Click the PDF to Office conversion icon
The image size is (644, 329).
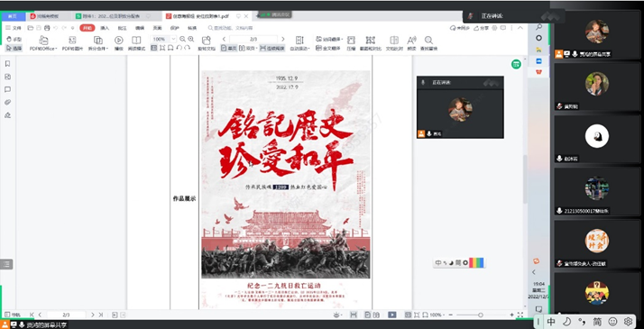click(43, 41)
